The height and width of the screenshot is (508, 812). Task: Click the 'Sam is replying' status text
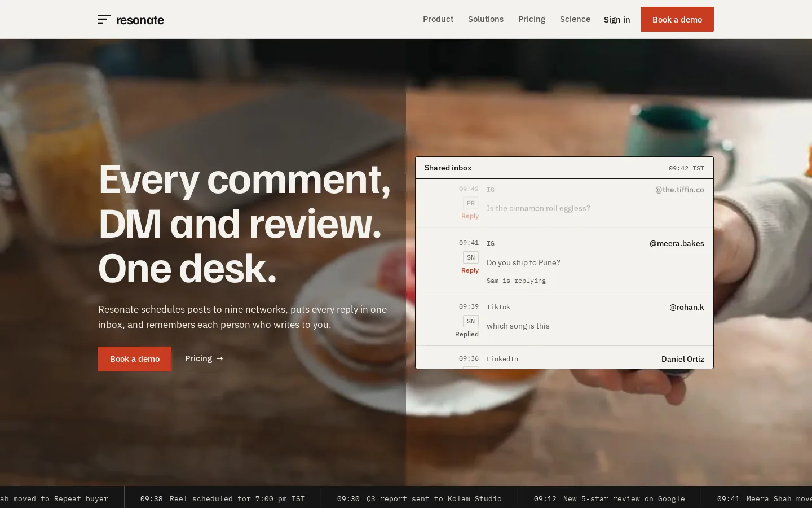point(516,281)
